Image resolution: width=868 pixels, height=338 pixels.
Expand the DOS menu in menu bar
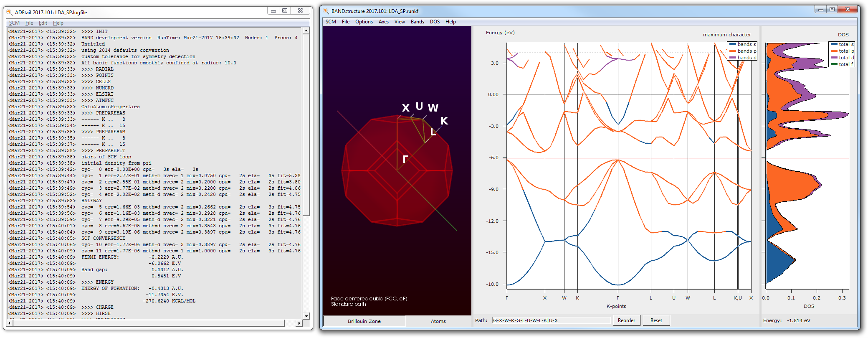click(435, 22)
